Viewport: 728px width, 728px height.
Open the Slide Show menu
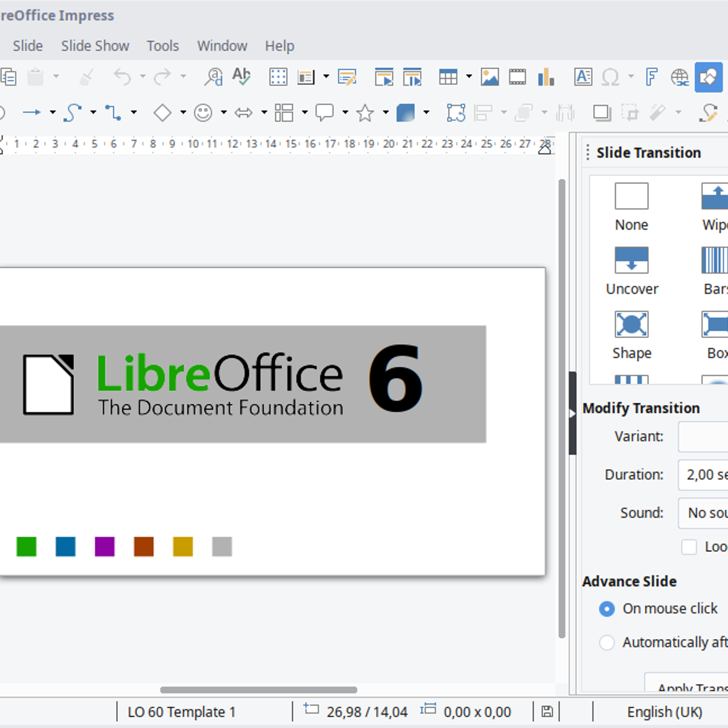pos(95,46)
